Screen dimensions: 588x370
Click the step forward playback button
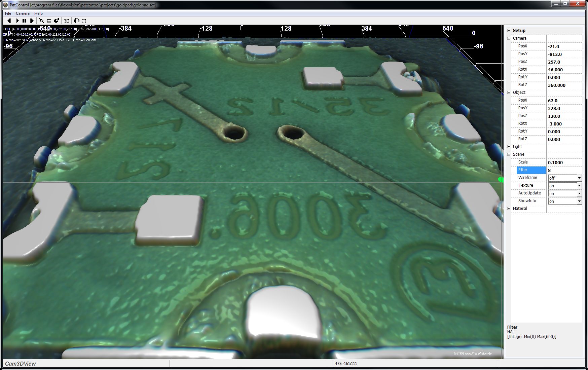point(32,21)
